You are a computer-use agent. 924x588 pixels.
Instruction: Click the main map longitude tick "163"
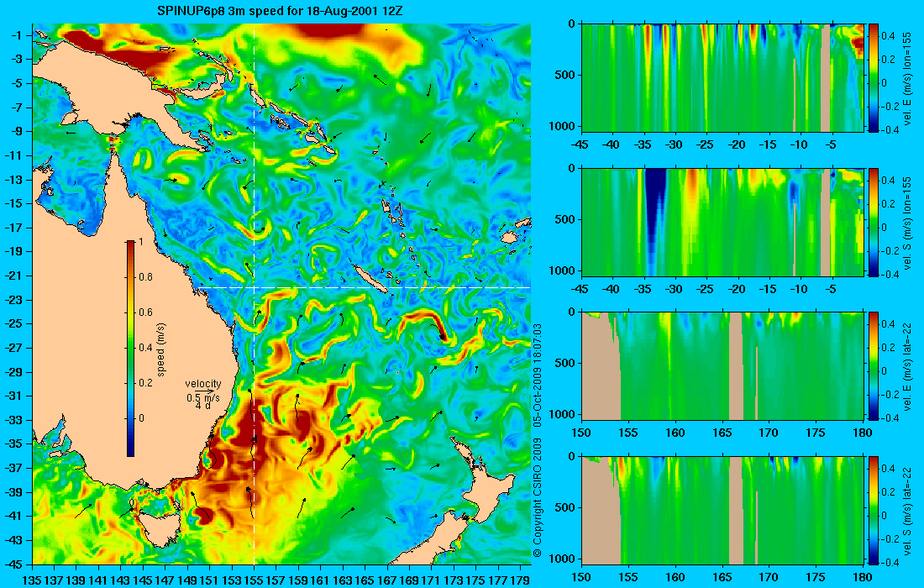coord(343,580)
